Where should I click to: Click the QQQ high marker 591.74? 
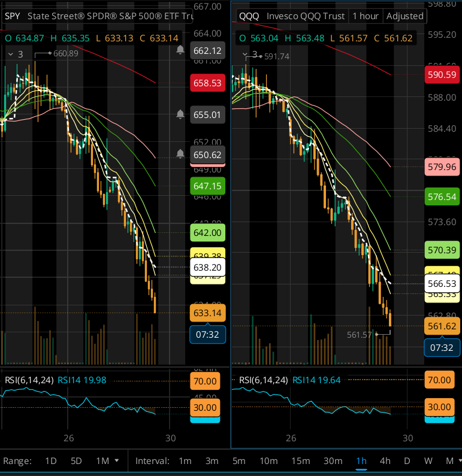pyautogui.click(x=277, y=56)
